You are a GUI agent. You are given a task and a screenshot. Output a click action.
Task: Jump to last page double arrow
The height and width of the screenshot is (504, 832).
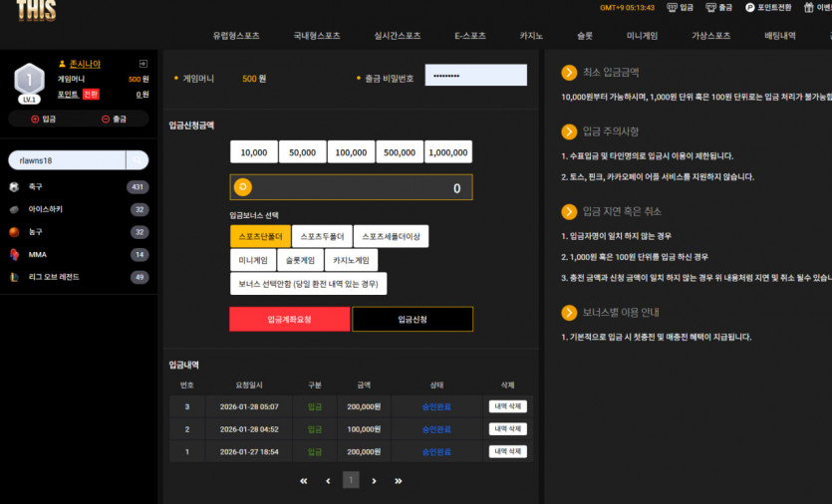pyautogui.click(x=399, y=481)
